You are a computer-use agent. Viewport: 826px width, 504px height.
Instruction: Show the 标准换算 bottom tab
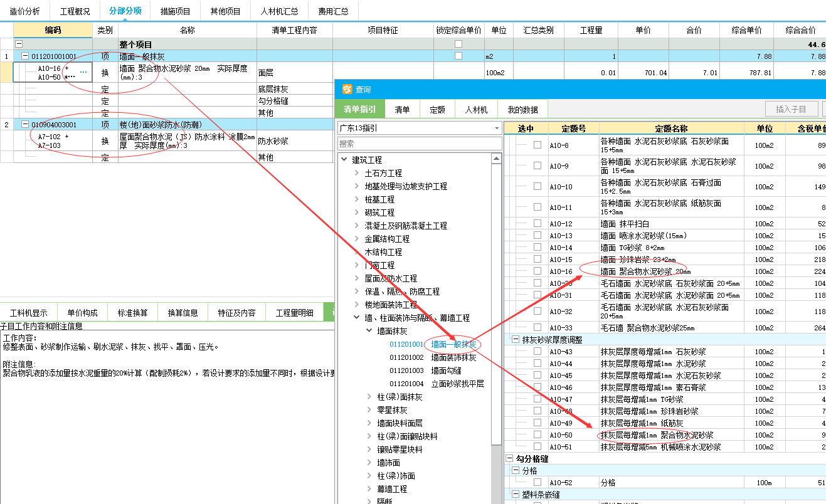click(133, 313)
